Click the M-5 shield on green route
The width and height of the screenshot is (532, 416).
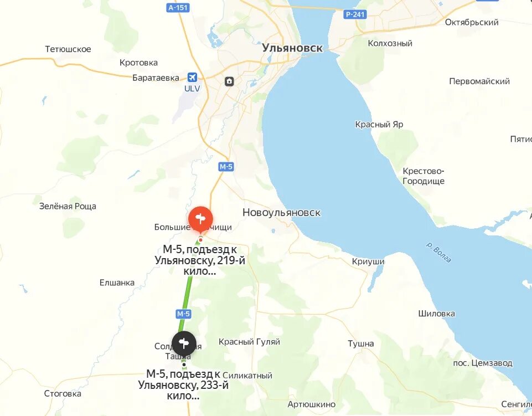184,314
